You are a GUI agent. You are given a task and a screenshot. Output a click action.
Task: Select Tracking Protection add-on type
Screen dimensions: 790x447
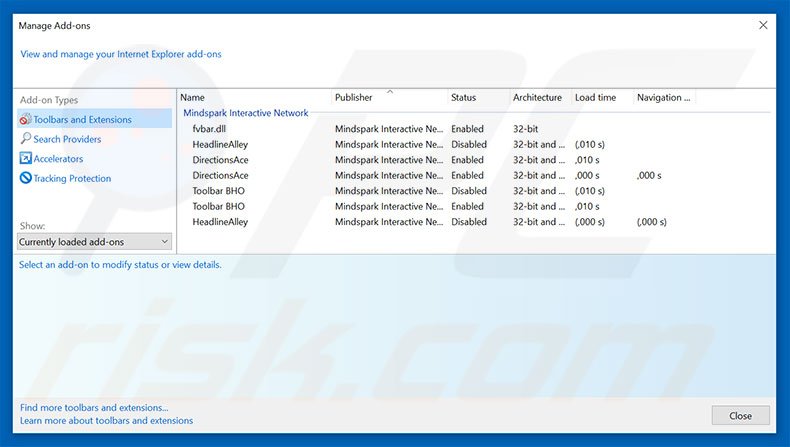(72, 178)
